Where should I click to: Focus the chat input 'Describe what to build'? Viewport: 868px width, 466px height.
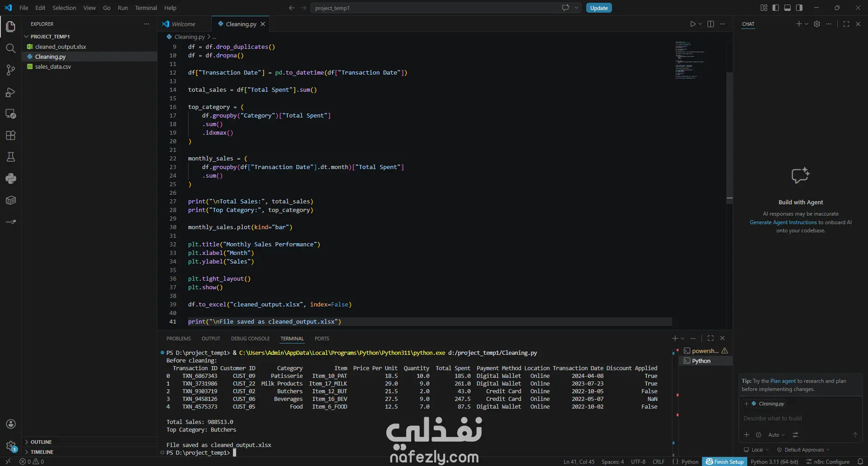click(x=800, y=419)
